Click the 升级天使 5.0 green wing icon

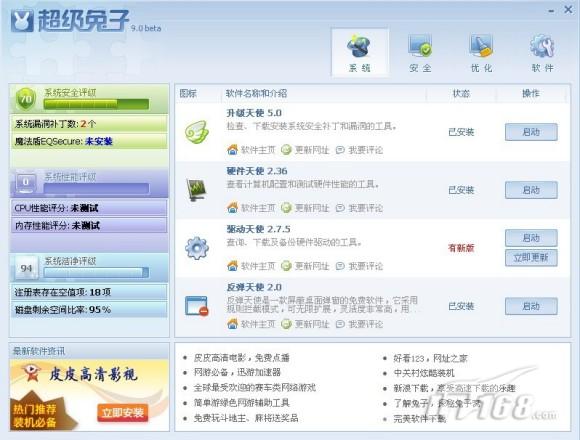(x=197, y=132)
